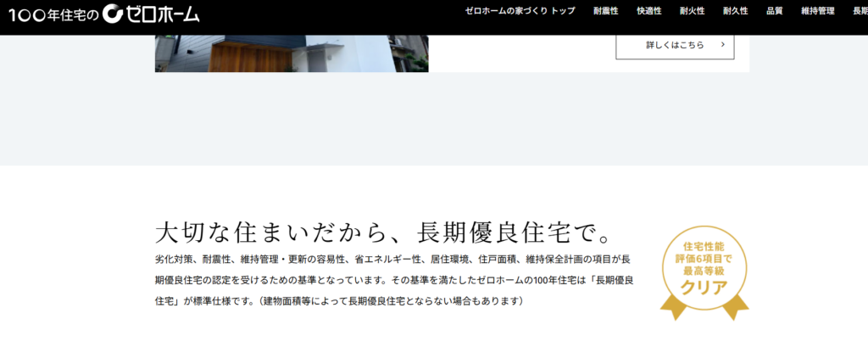Click the ゼロホーム wordmark in header

pos(164,13)
